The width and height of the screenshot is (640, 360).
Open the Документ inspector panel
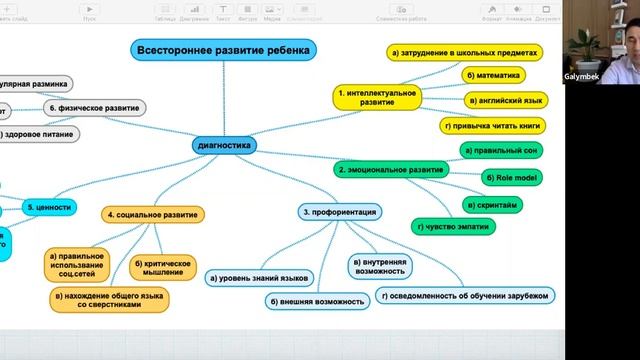546,9
